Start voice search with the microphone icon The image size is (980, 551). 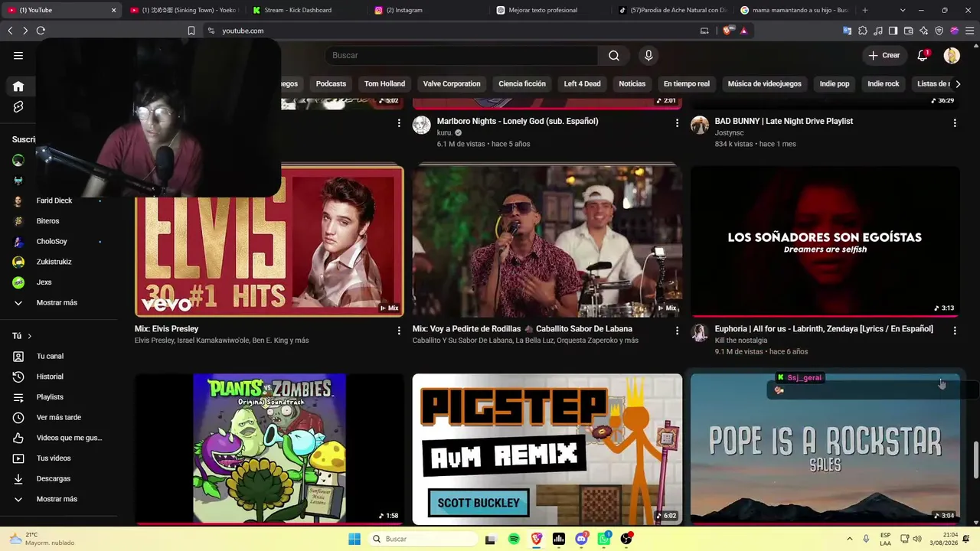tap(648, 55)
